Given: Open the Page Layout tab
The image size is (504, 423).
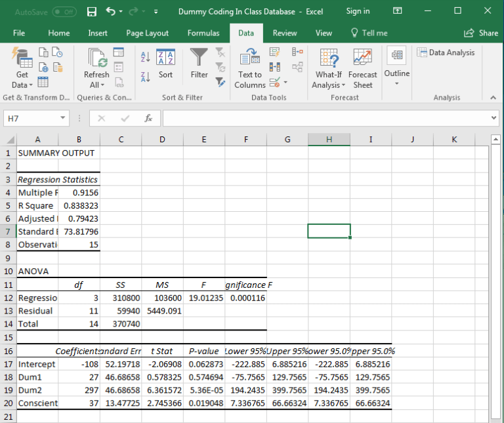Looking at the screenshot, I should click(147, 33).
